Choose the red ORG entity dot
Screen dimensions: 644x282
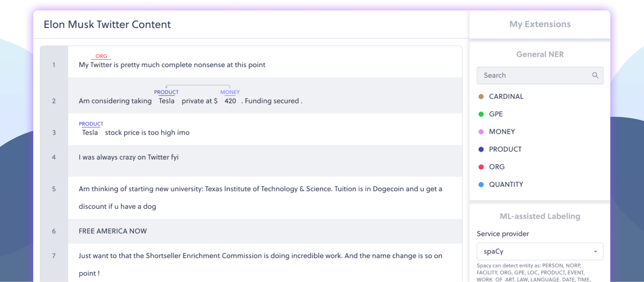pos(481,167)
